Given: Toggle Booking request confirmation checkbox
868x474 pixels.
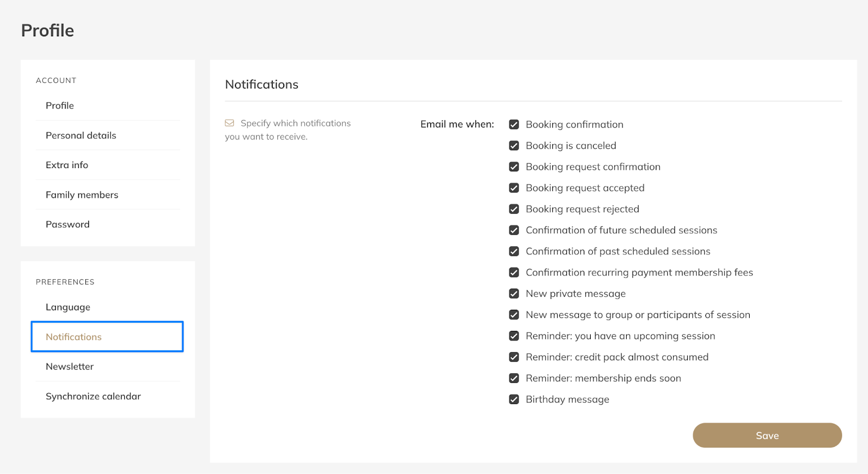Looking at the screenshot, I should [x=514, y=167].
